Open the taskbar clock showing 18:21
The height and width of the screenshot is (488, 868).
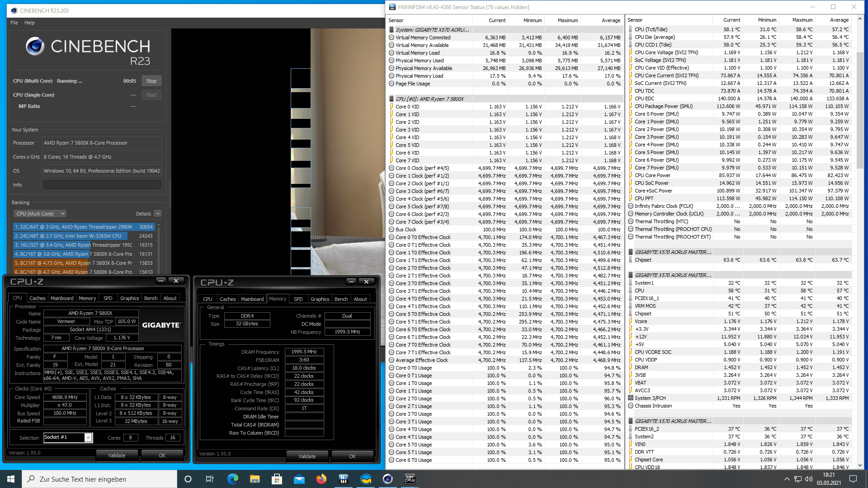(x=829, y=479)
